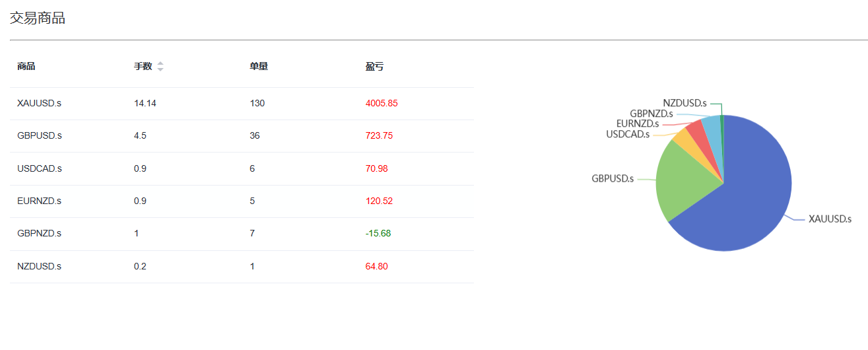Click the XAUUSD.s label beside the pie chart

830,219
